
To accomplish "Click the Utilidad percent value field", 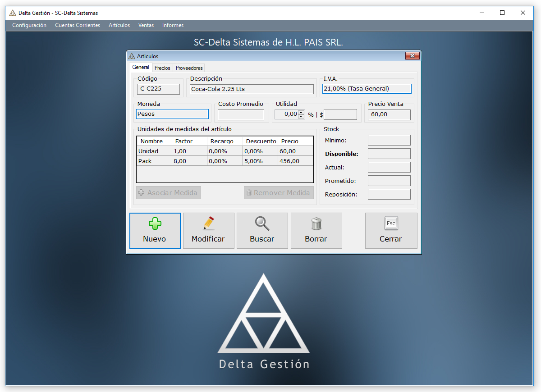I will (286, 114).
